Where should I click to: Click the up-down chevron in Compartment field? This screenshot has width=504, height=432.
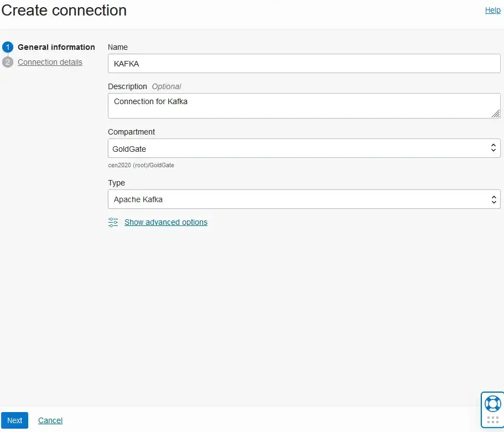(493, 148)
